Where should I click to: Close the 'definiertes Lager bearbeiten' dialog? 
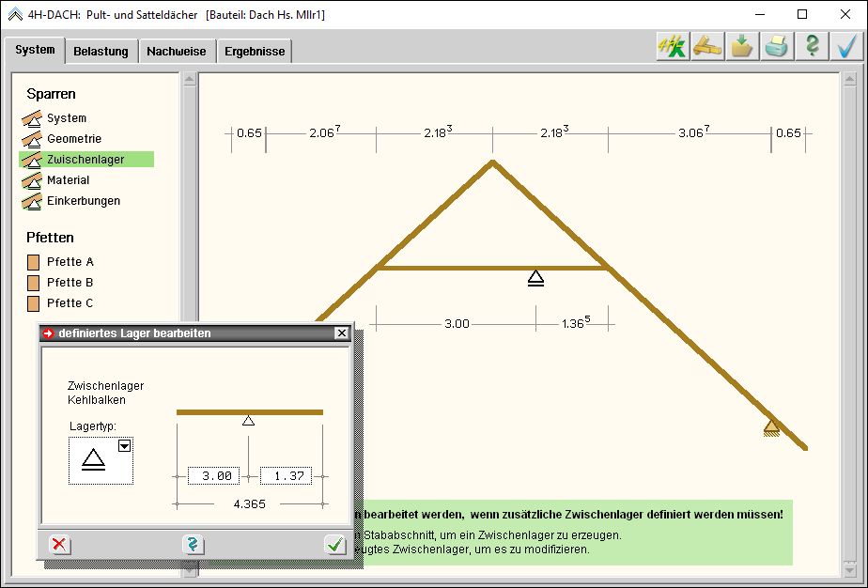[x=342, y=333]
